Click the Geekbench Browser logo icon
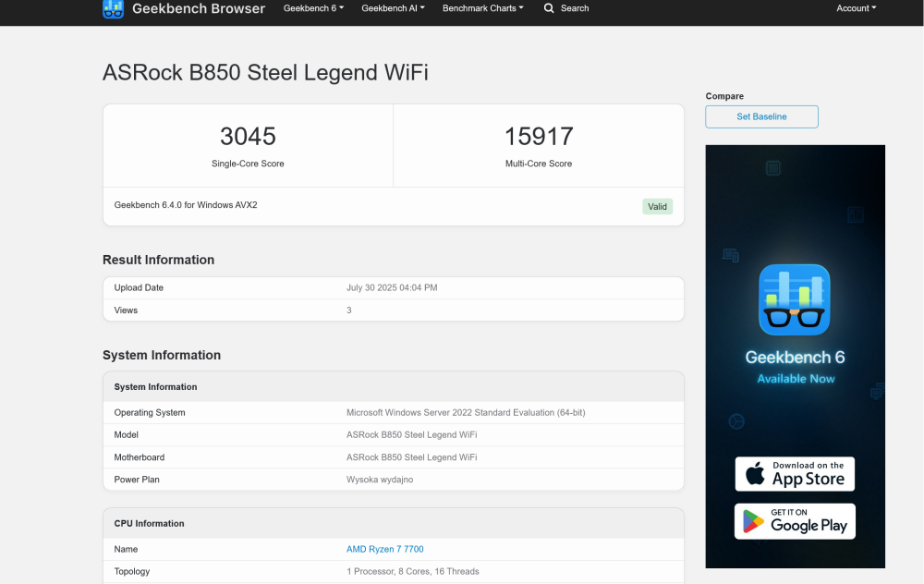This screenshot has height=584, width=924. [x=113, y=9]
